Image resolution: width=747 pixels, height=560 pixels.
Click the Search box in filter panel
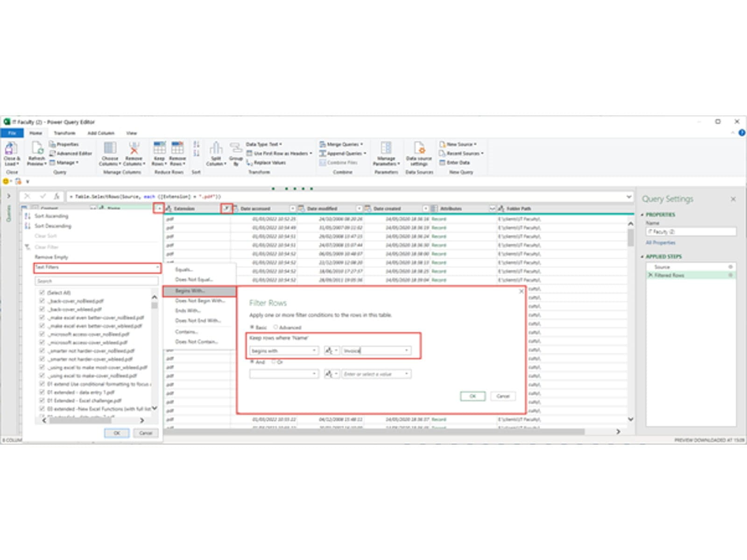(97, 281)
